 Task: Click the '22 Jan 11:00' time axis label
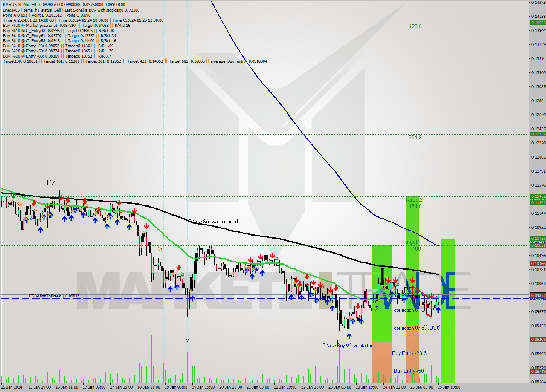tap(312, 387)
